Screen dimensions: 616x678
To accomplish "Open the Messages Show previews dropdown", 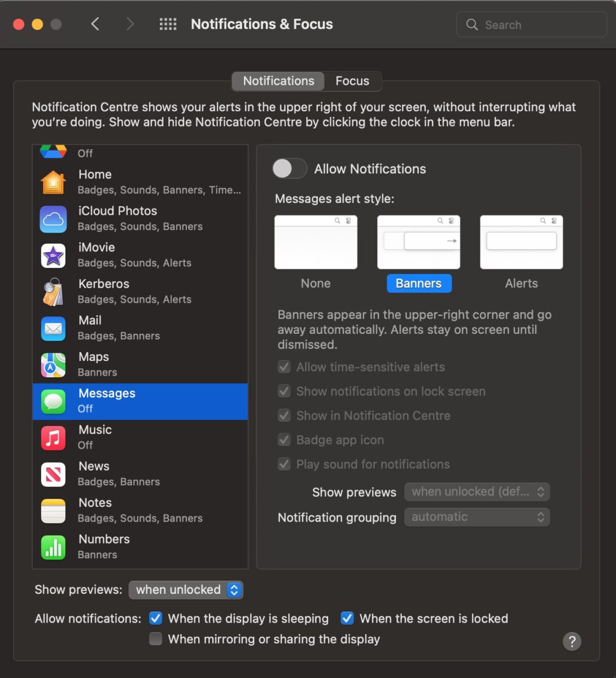I will click(477, 492).
